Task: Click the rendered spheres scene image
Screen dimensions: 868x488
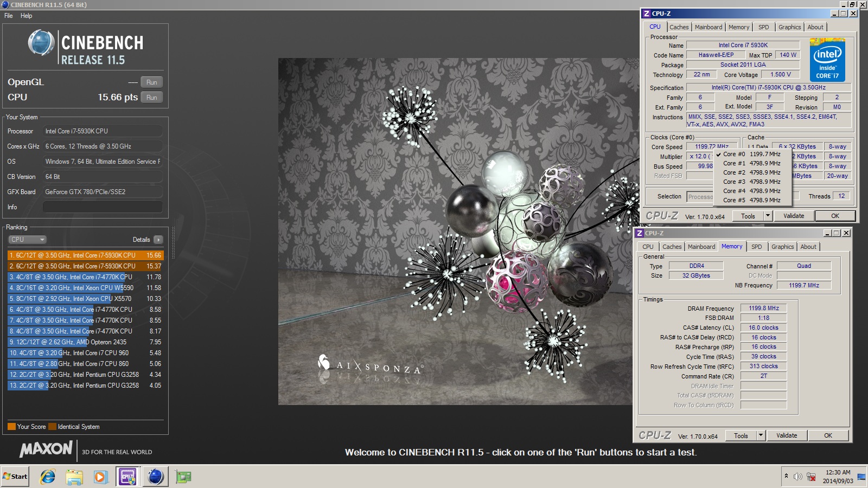Action: (455, 232)
